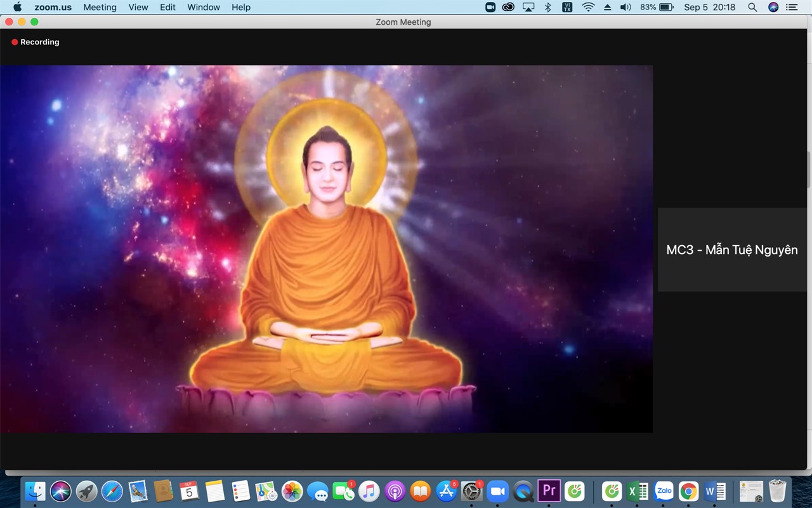This screenshot has width=812, height=508.
Task: Open the battery status showing 83%
Action: point(657,7)
